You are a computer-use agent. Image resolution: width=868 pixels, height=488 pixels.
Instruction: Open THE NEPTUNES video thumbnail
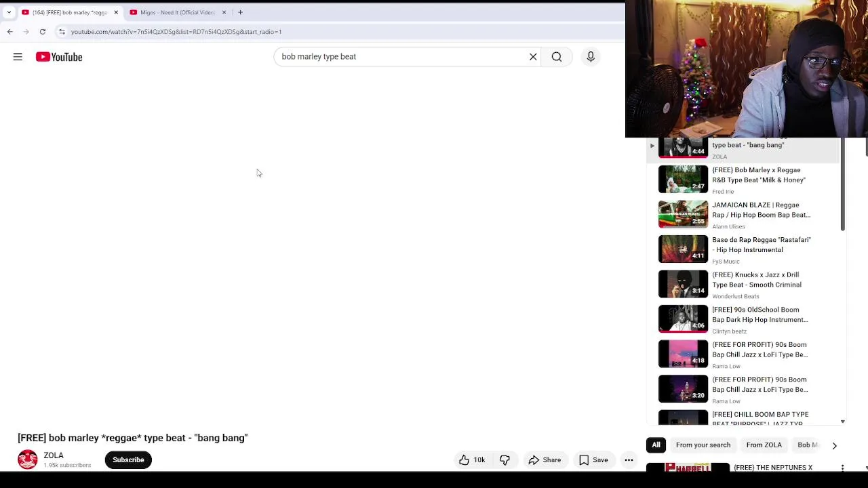[x=688, y=468]
